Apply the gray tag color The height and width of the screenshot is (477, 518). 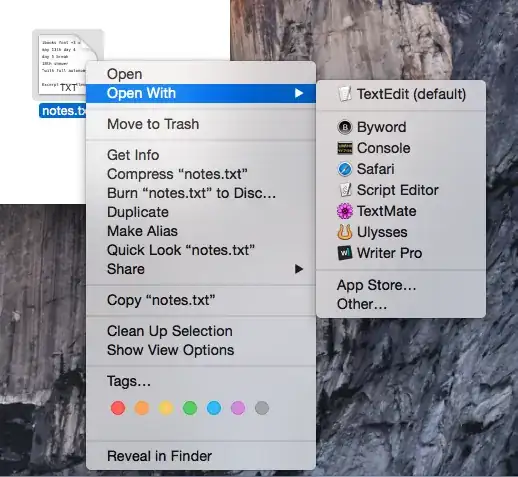click(x=262, y=408)
